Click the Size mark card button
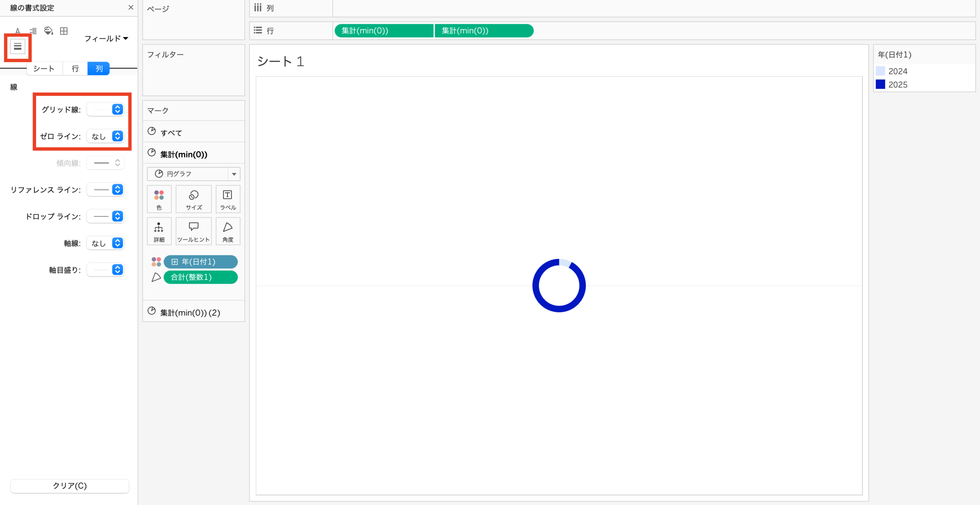 [x=194, y=199]
